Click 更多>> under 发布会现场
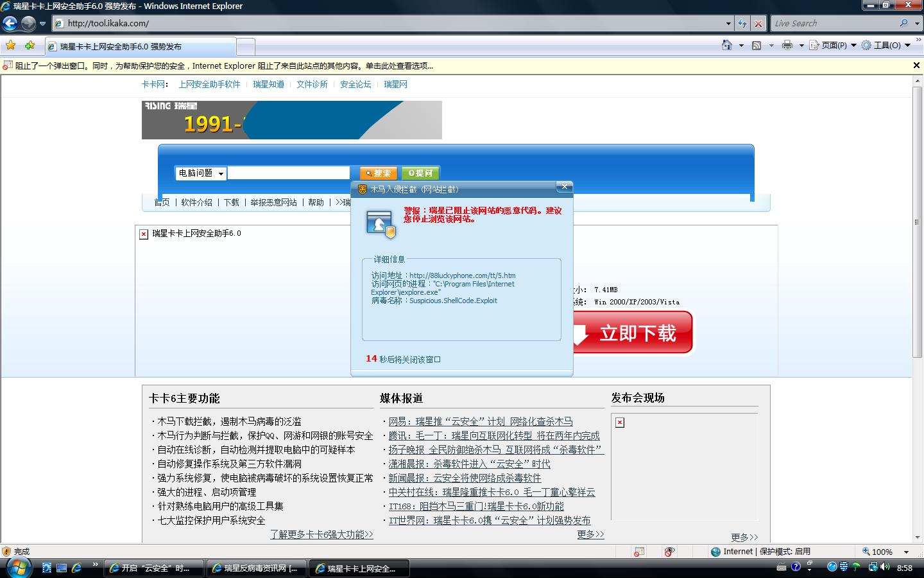This screenshot has height=578, width=924. click(x=744, y=537)
